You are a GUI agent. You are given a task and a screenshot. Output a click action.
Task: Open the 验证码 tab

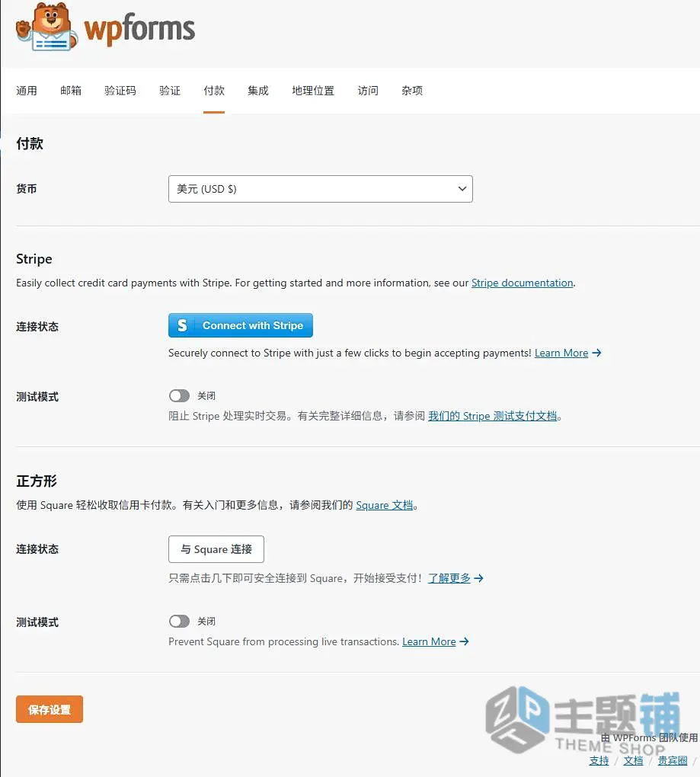pyautogui.click(x=120, y=91)
